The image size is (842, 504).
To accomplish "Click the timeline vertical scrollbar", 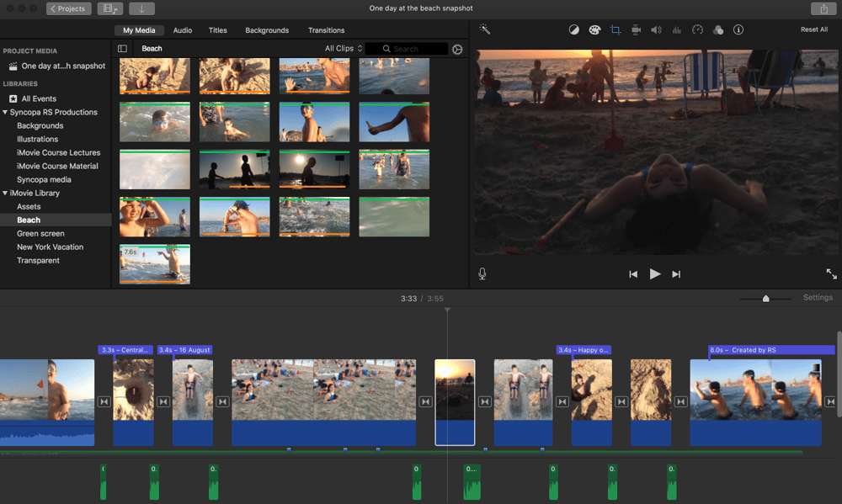I will pyautogui.click(x=839, y=374).
